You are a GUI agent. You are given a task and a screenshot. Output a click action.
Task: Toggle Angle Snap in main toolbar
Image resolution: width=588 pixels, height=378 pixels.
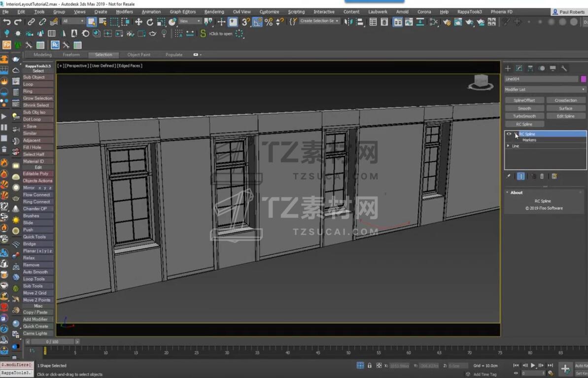click(x=257, y=22)
